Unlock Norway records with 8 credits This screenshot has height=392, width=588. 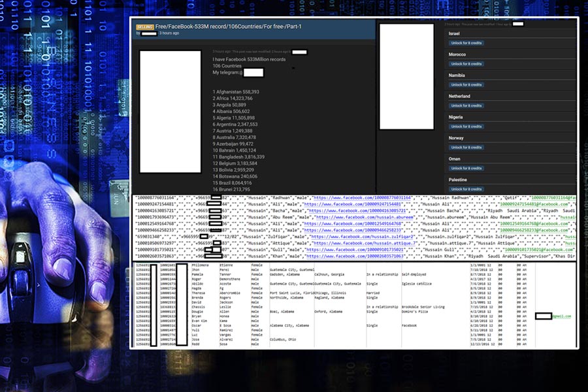[x=466, y=148]
